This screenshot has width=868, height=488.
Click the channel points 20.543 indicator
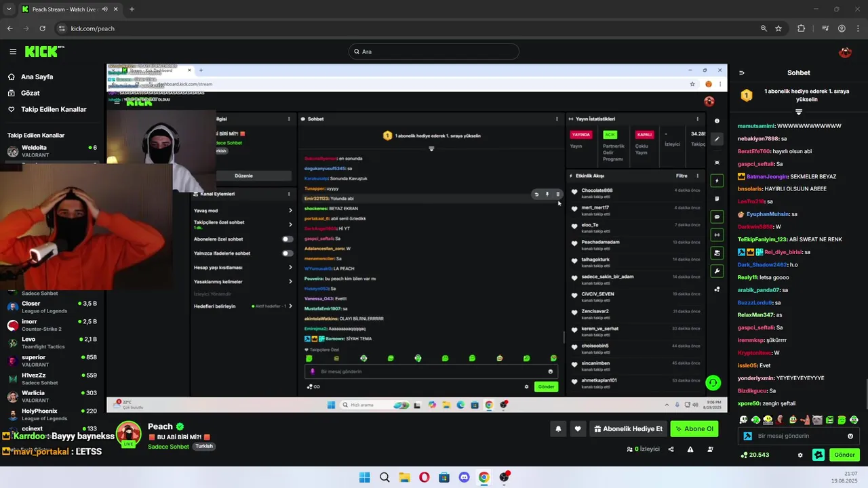(x=755, y=455)
